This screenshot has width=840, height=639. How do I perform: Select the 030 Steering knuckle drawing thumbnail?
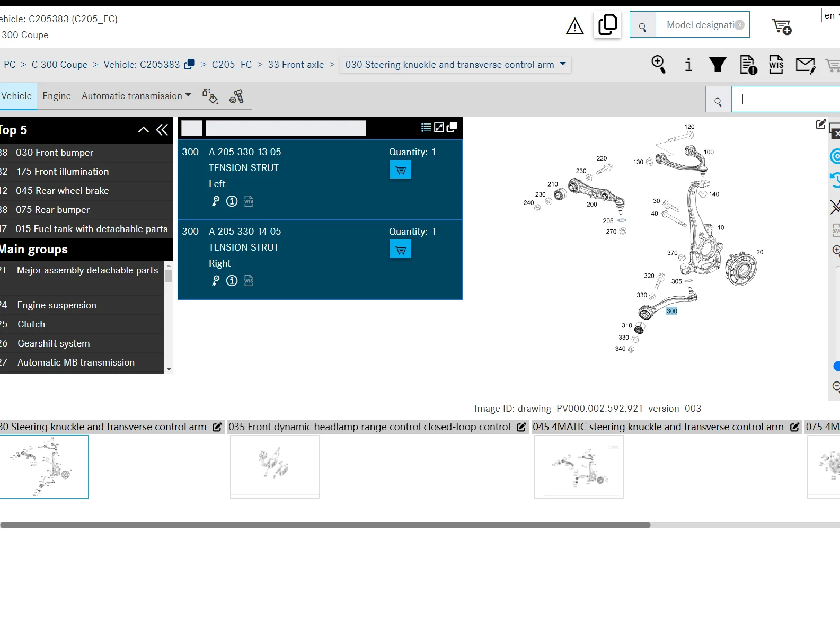pos(44,467)
